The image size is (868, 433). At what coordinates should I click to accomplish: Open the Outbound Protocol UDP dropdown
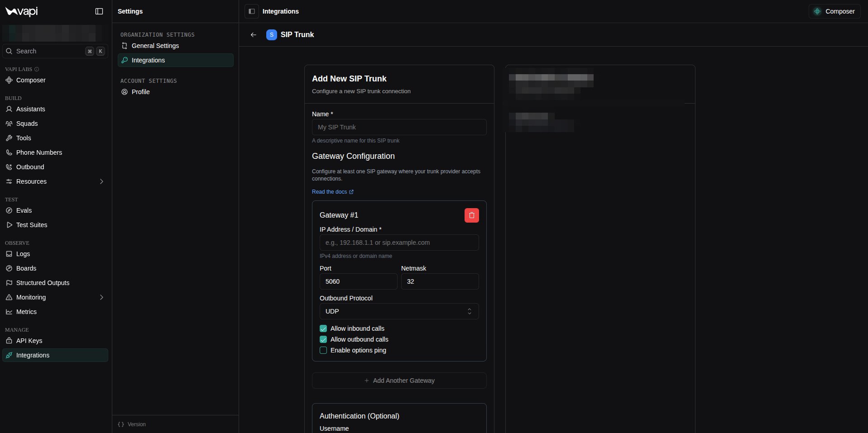tap(399, 311)
